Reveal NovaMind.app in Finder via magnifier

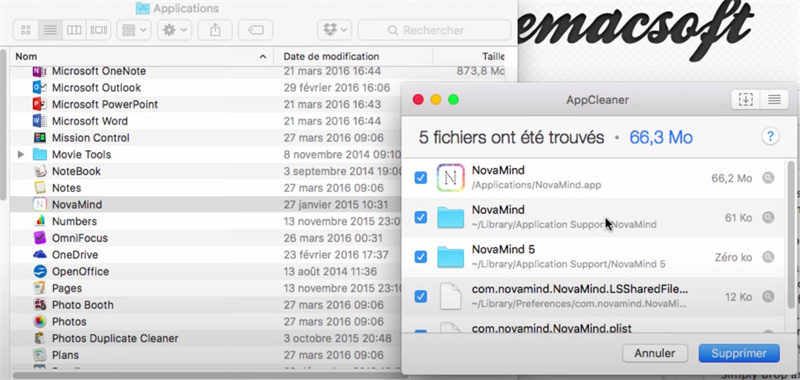768,178
